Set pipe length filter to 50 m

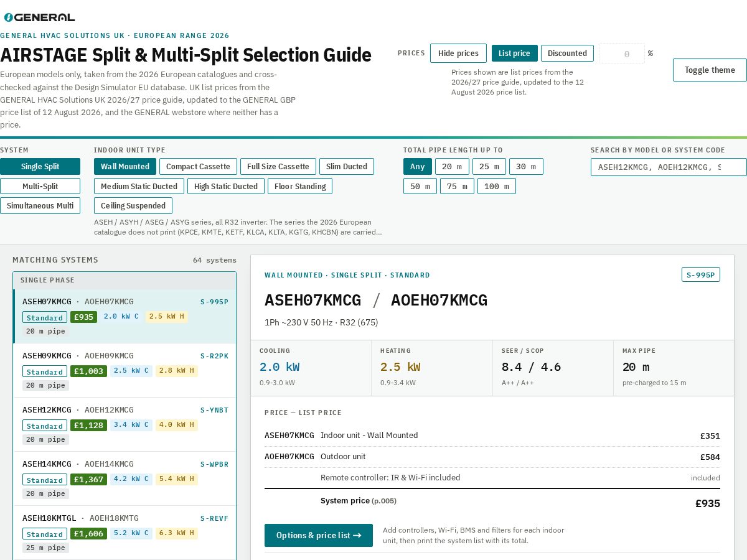[420, 186]
